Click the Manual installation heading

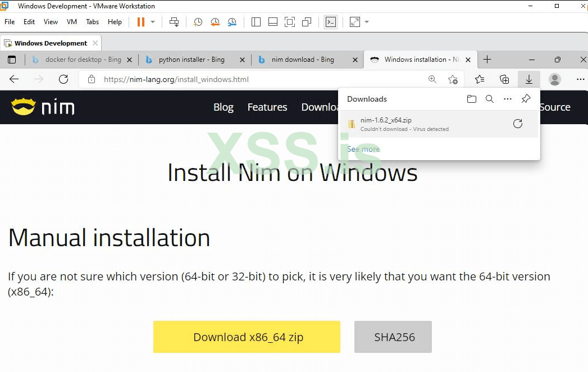coord(109,238)
